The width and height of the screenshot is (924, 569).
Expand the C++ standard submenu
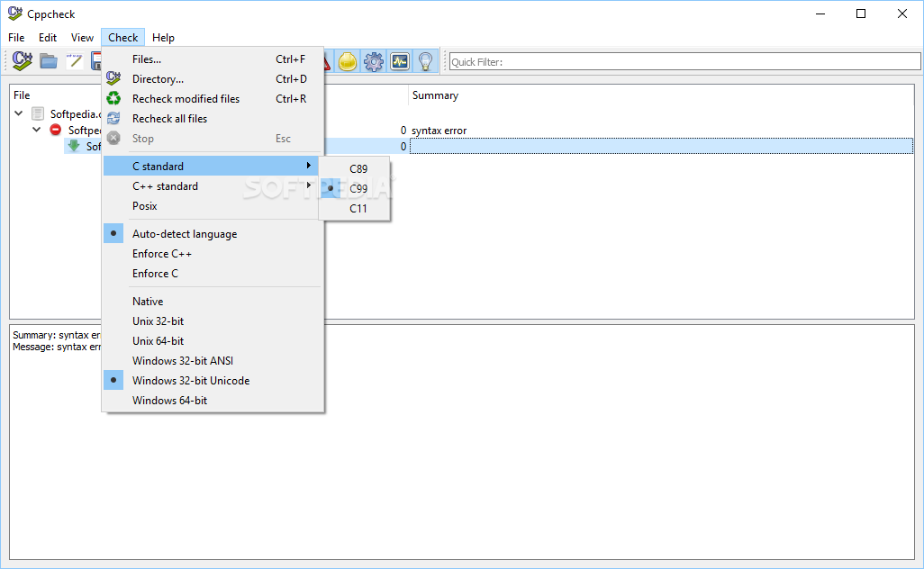pos(213,186)
